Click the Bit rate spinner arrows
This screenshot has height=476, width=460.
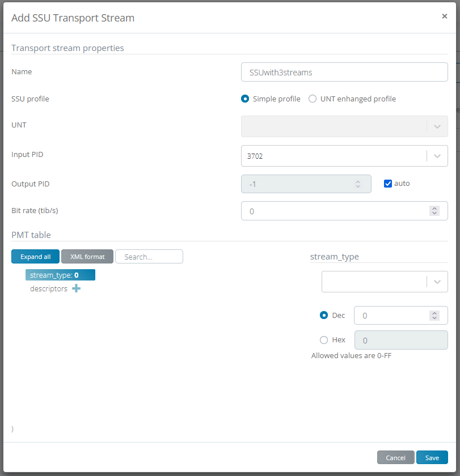coord(434,211)
